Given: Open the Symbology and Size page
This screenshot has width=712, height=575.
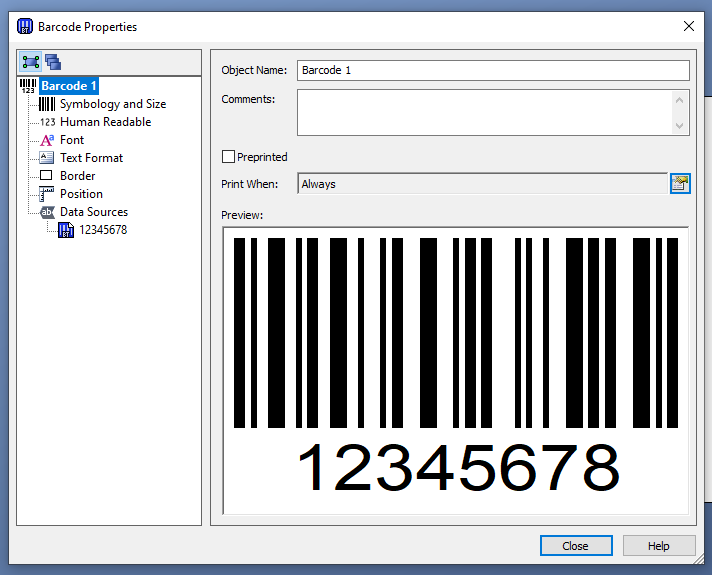Looking at the screenshot, I should point(113,104).
